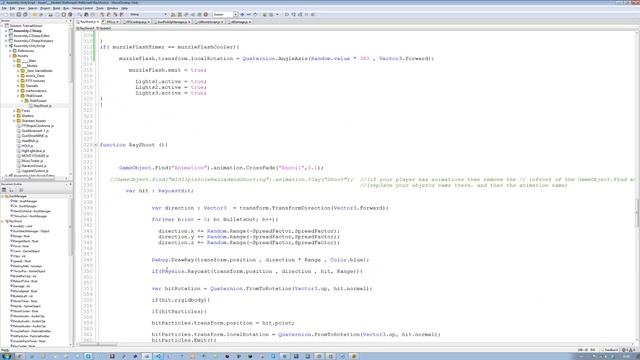Open the Edit menu
Viewport: 640px width, 360px height.
coord(13,8)
